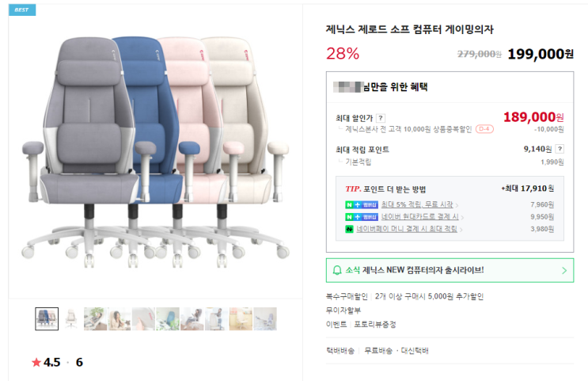This screenshot has height=381, width=588.
Task: Open the 네이버 현대카드로 결제 시 link
Action: point(419,216)
